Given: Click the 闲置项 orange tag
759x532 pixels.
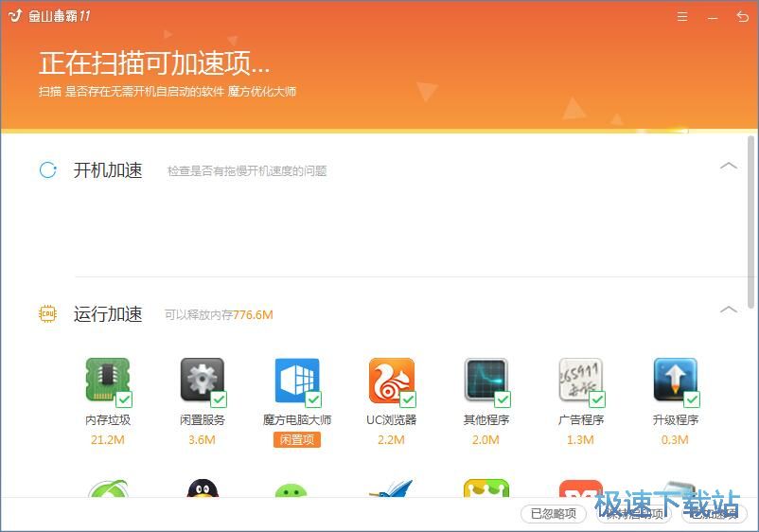Looking at the screenshot, I should [297, 439].
